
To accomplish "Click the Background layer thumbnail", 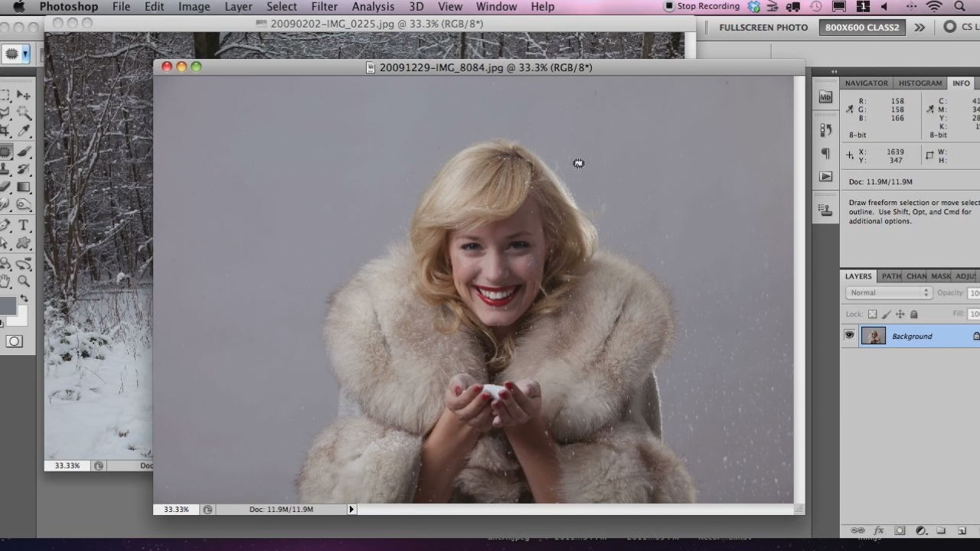I will click(874, 335).
